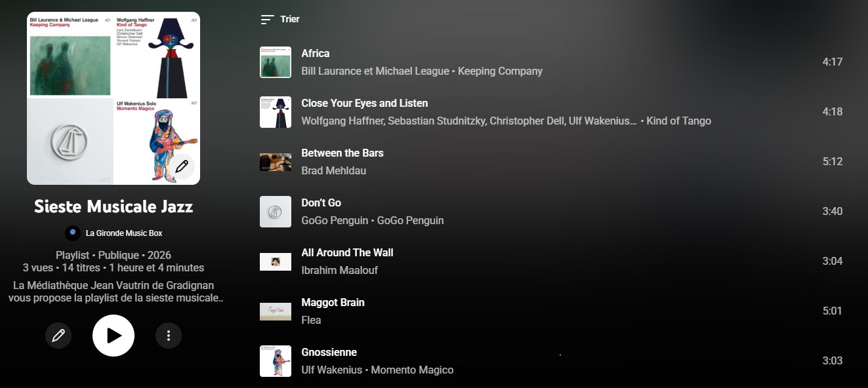The image size is (868, 388).
Task: Click the 3:40 duration of Don't Go
Action: click(x=833, y=212)
